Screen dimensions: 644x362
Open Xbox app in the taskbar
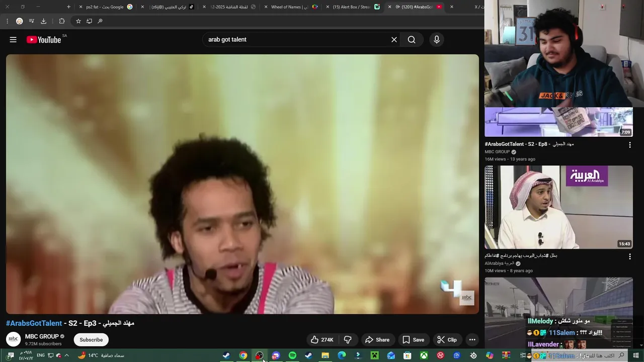coord(424,355)
